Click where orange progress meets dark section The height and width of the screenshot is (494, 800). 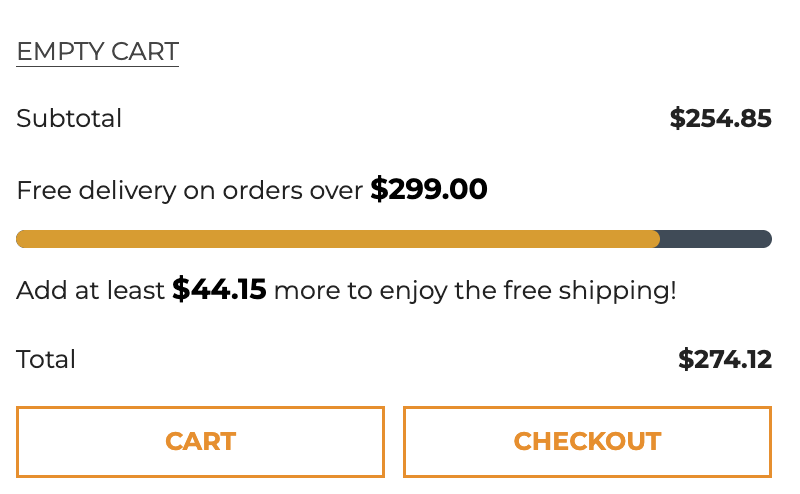pyautogui.click(x=659, y=239)
